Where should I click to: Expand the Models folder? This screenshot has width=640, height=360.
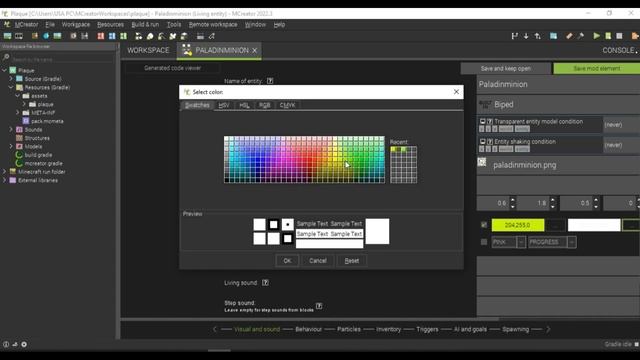[11, 146]
